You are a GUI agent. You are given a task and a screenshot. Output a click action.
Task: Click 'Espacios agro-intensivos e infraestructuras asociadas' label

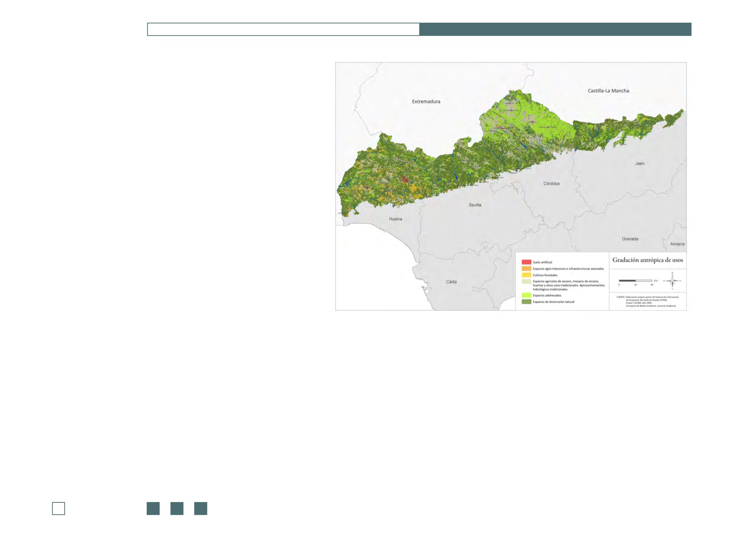coord(569,269)
